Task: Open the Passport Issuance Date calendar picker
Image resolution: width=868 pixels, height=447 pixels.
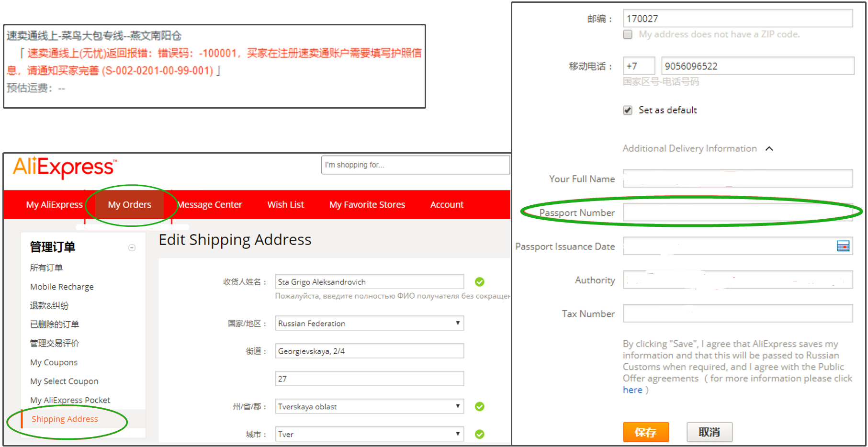Action: [x=843, y=246]
